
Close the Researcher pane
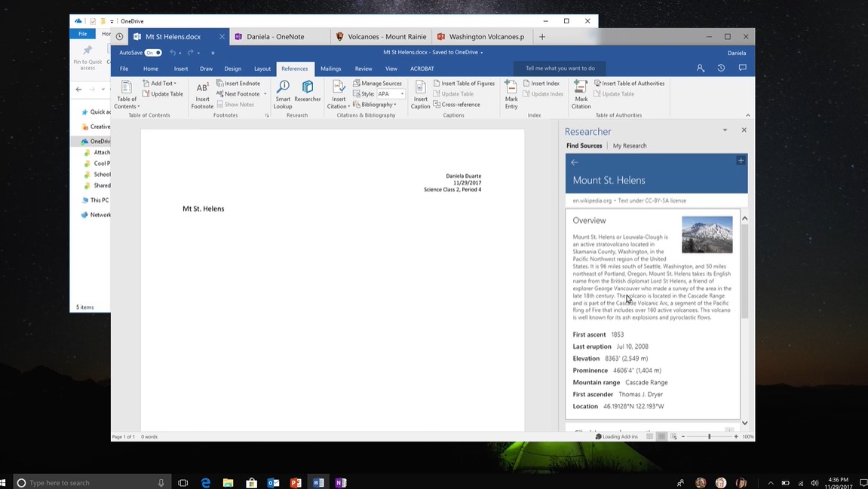pos(744,130)
